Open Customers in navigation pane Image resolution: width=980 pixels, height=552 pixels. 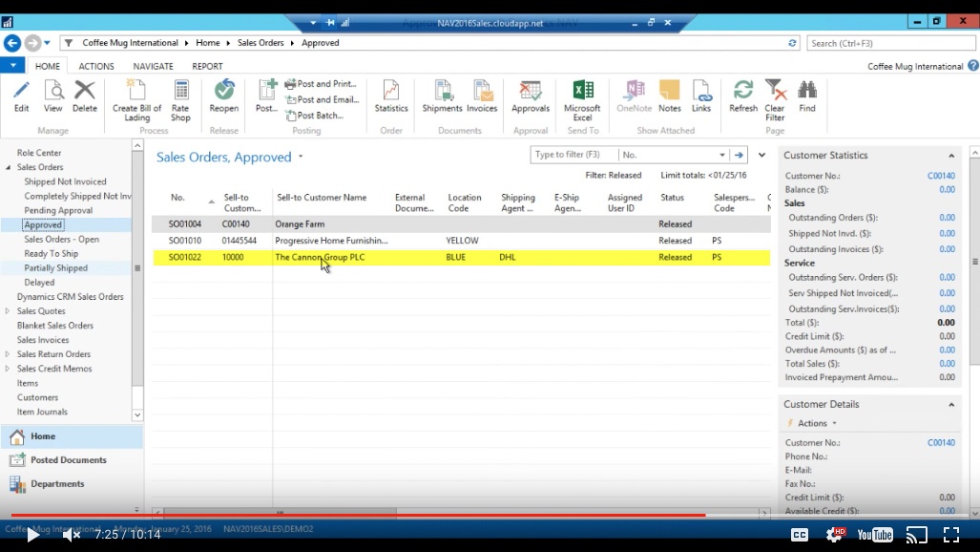click(x=37, y=397)
